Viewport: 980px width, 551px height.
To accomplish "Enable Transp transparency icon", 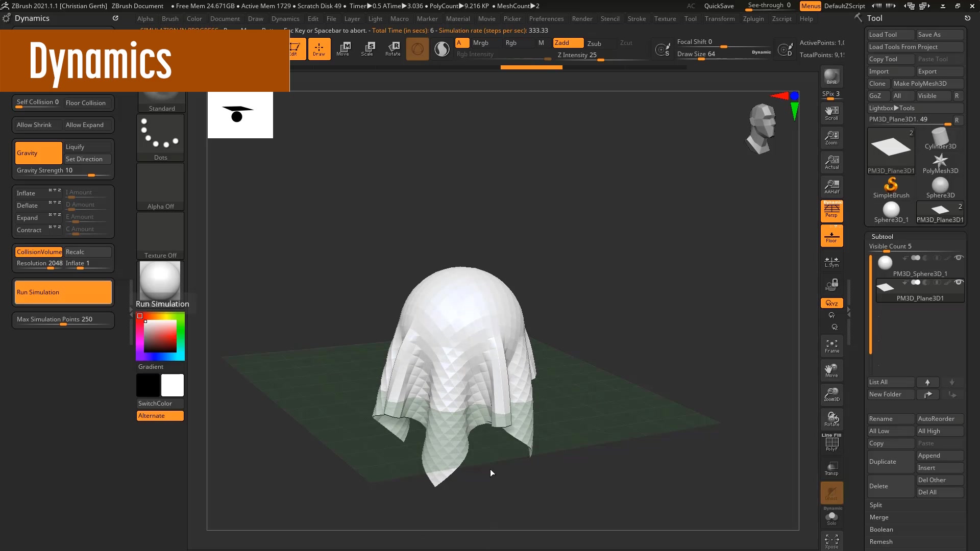I will point(831,468).
